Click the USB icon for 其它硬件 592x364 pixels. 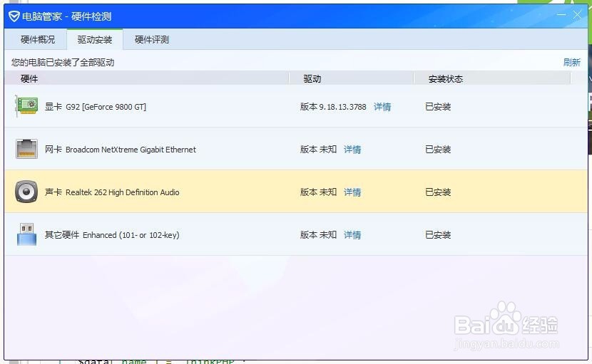pyautogui.click(x=27, y=234)
